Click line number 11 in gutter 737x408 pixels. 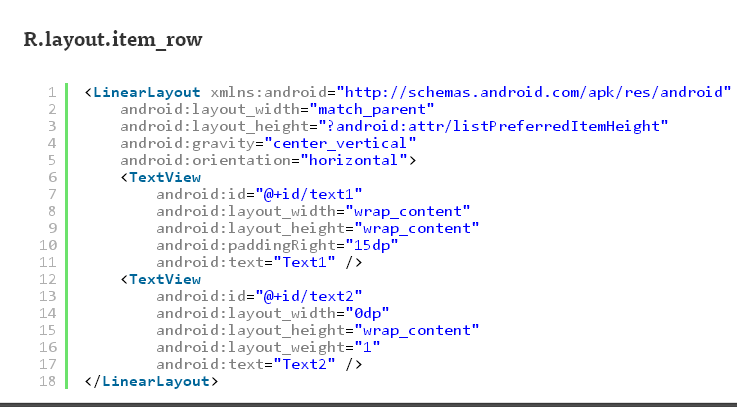coord(47,262)
